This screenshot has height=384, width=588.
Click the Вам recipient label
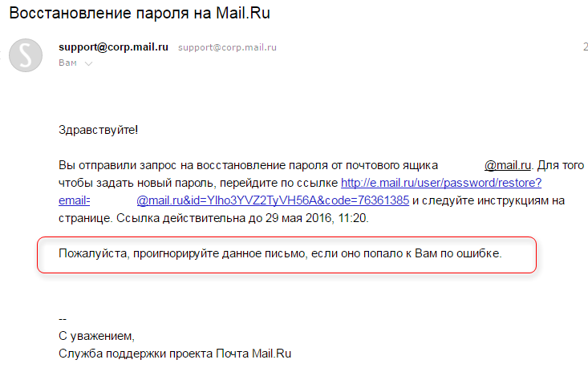coord(67,63)
